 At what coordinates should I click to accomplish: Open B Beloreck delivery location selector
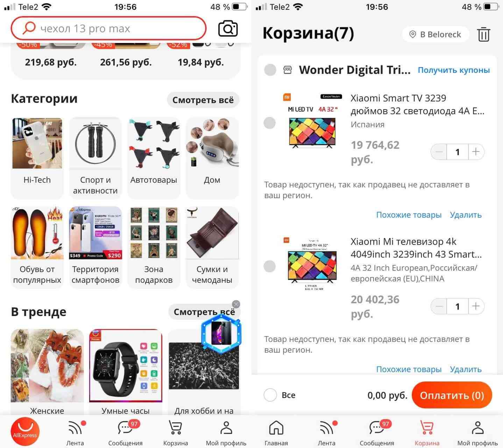tap(435, 34)
